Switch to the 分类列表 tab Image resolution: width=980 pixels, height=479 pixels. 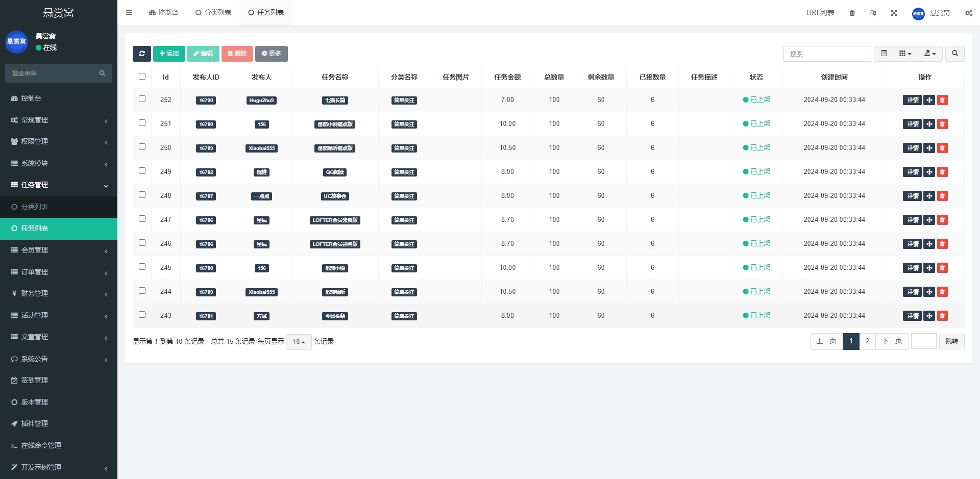213,13
